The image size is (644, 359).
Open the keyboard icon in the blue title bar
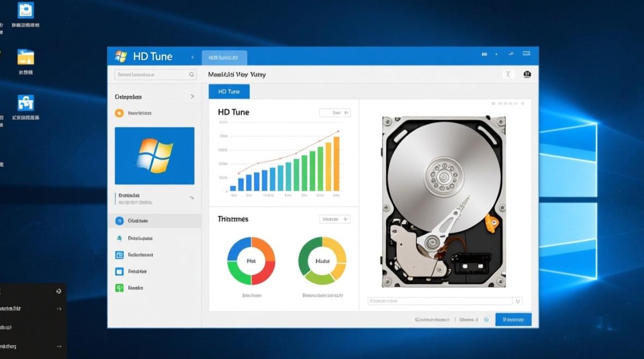[527, 54]
